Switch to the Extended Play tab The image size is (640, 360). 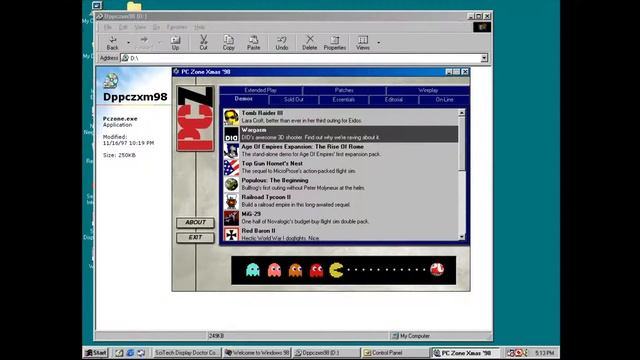pyautogui.click(x=260, y=90)
